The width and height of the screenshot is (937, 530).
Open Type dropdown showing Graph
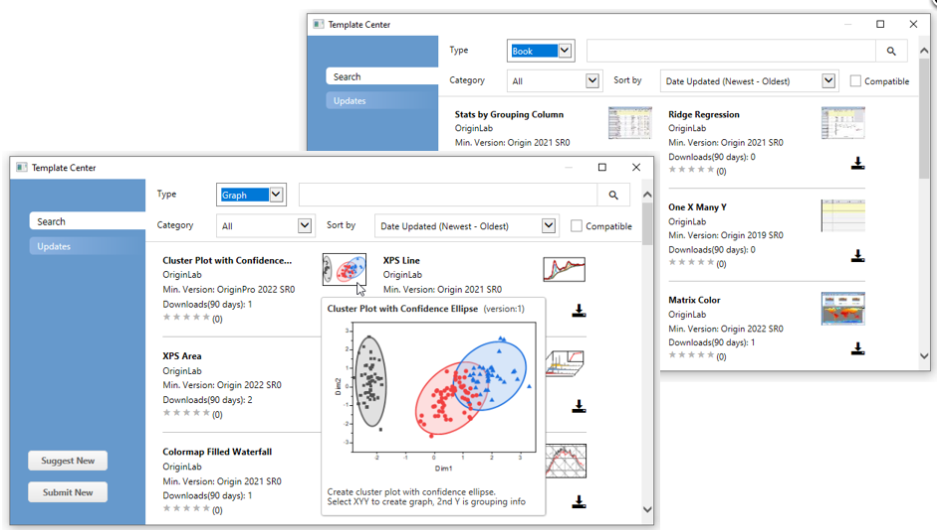(251, 195)
